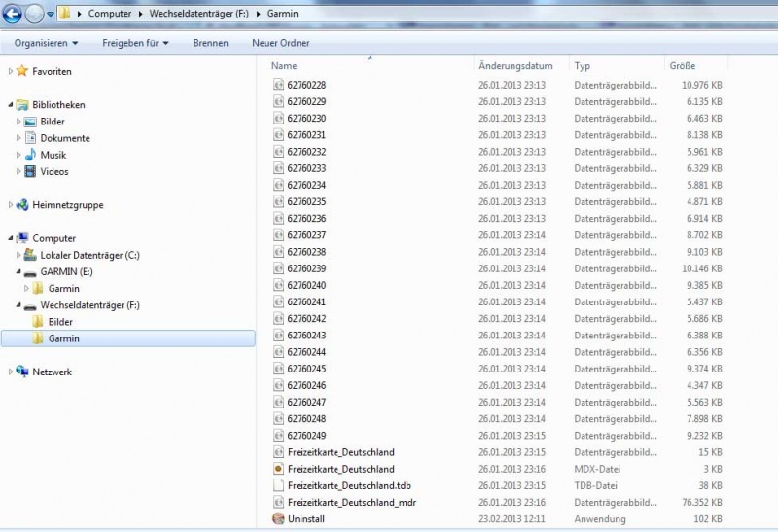Expand the Bilder library node
The image size is (778, 532).
coord(18,122)
